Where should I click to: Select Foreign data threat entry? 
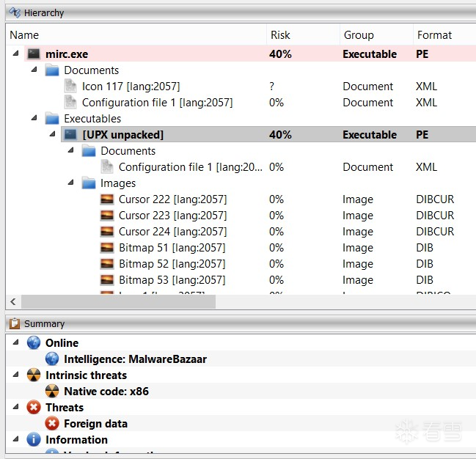pyautogui.click(x=95, y=424)
